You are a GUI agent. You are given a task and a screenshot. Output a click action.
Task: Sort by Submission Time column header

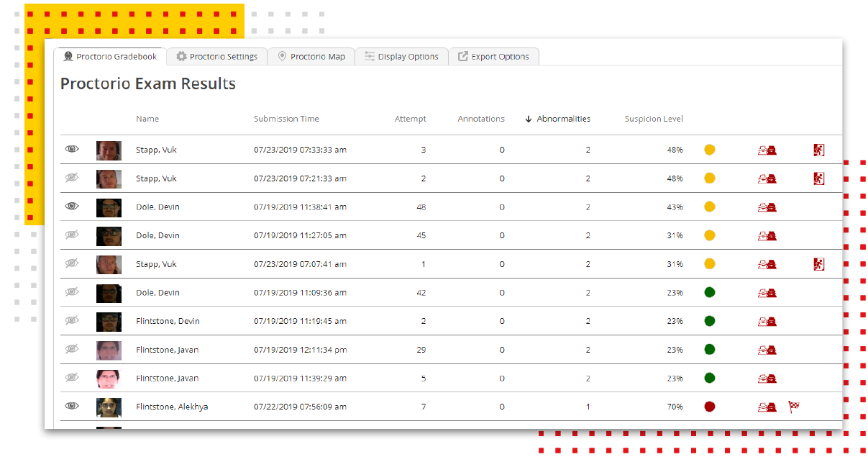click(286, 119)
